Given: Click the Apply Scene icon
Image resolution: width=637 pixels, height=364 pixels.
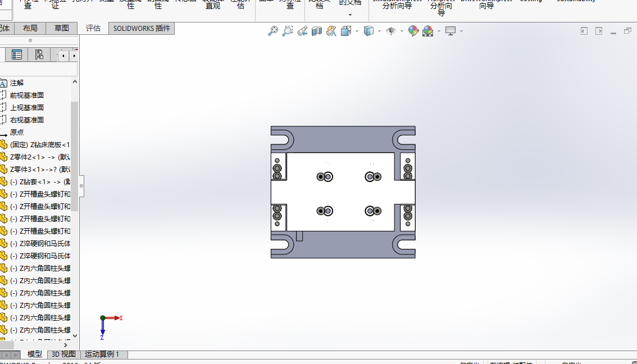Looking at the screenshot, I should pos(428,31).
